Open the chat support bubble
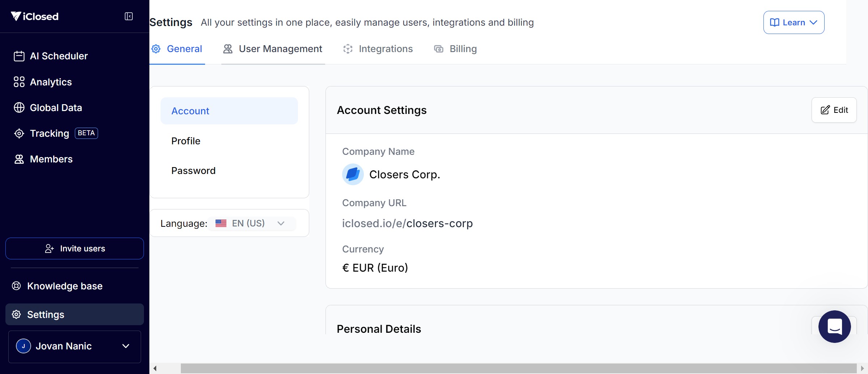Image resolution: width=868 pixels, height=374 pixels. (x=834, y=326)
